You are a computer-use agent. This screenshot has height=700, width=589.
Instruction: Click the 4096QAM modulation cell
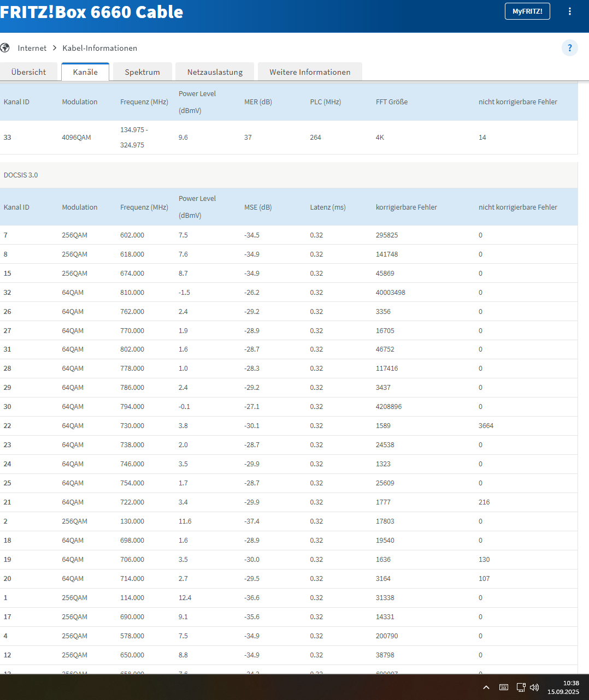76,138
